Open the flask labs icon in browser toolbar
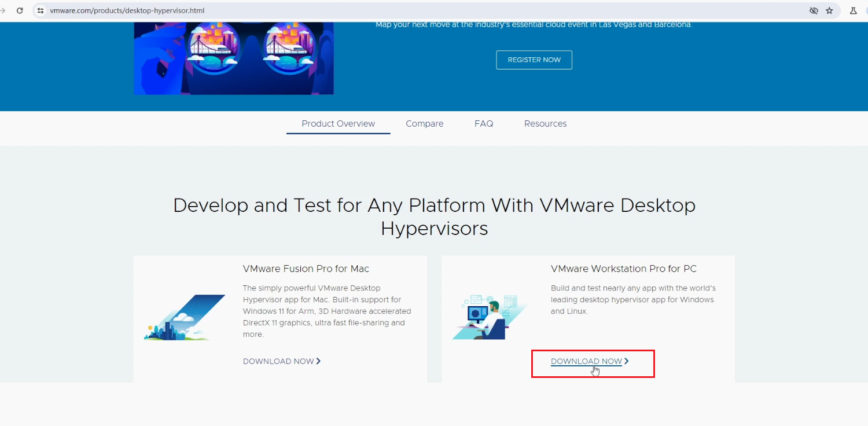Screen dimensions: 868x426 (853, 10)
